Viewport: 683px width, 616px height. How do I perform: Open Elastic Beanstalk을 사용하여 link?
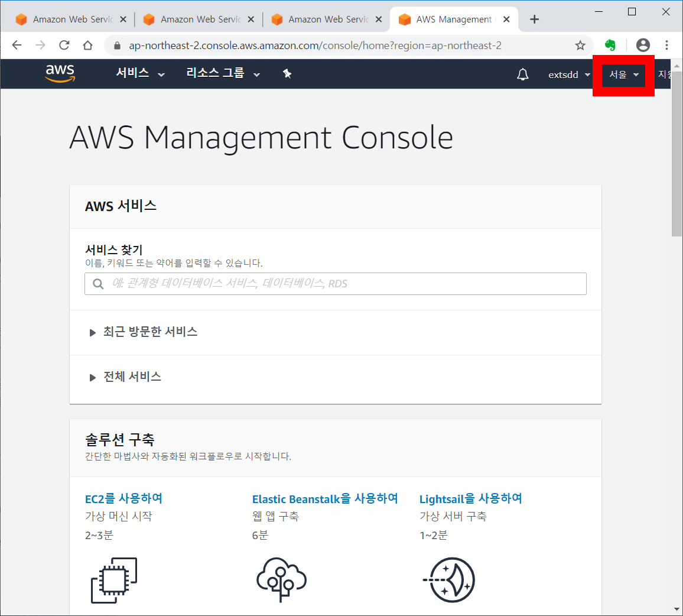click(x=325, y=498)
